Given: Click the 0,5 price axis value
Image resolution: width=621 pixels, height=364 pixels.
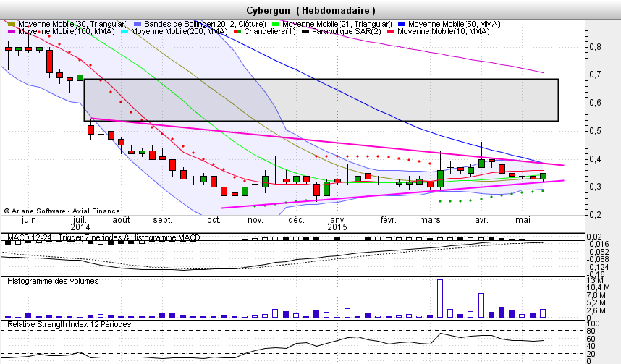Looking at the screenshot, I should point(595,131).
